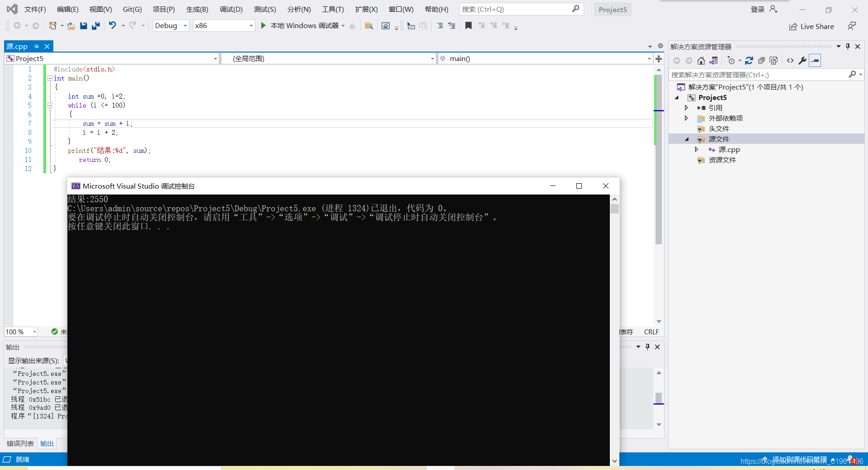Click the Open File folder icon

[x=71, y=26]
